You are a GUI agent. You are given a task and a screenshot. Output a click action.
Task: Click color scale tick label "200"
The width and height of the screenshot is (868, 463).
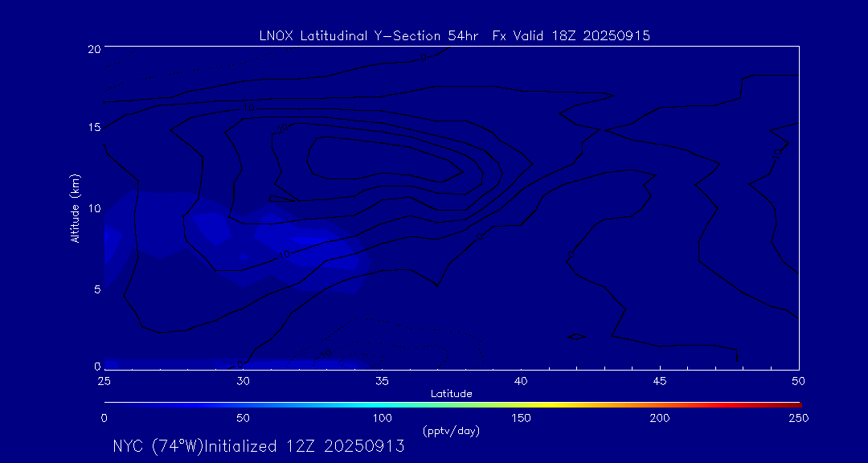(660, 418)
